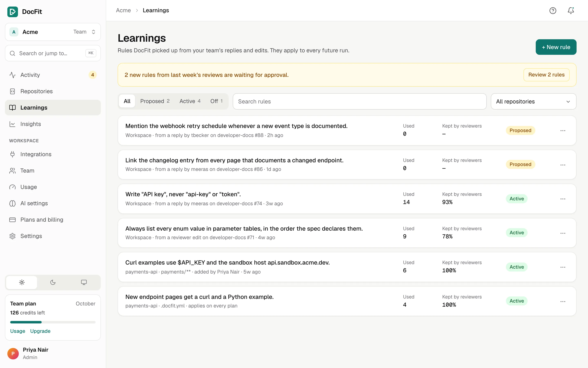This screenshot has height=368, width=588.
Task: Click the New rule button
Action: coord(556,47)
